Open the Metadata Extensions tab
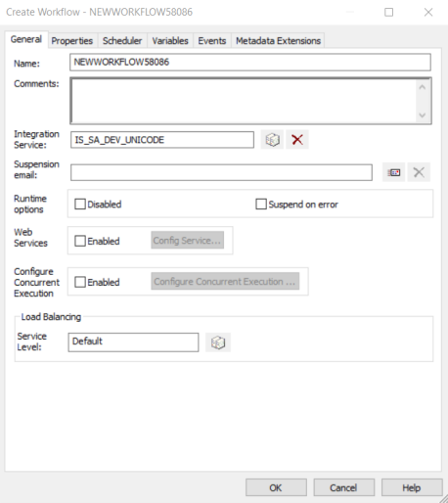This screenshot has width=448, height=503. point(278,41)
